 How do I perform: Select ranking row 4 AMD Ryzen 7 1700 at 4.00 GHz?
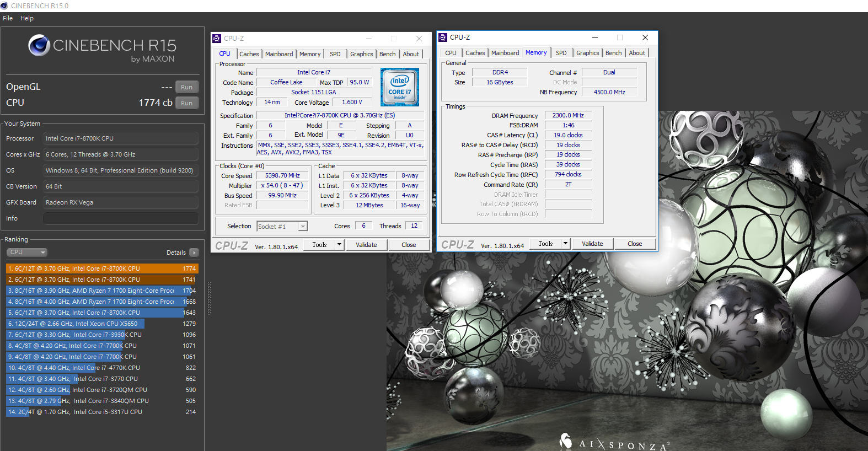[103, 302]
